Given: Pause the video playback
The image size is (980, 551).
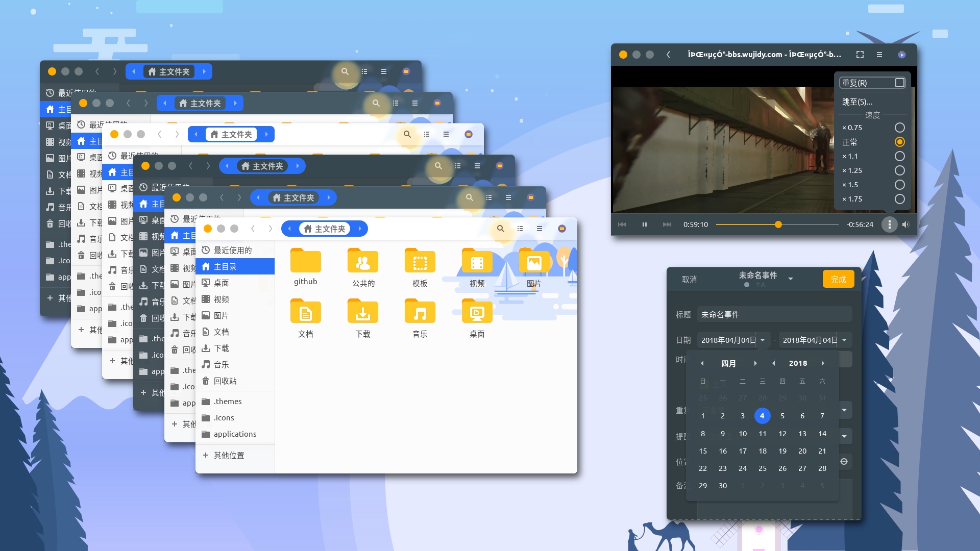Looking at the screenshot, I should pos(645,224).
